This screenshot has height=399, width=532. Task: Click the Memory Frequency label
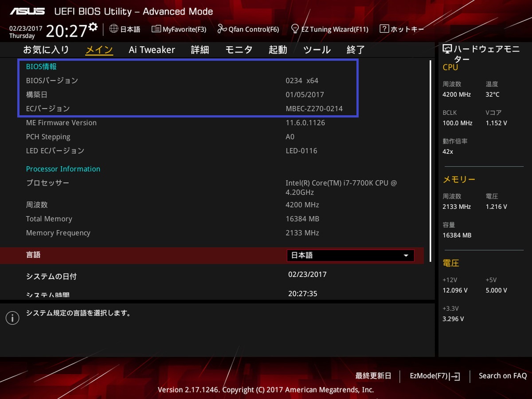(x=58, y=233)
